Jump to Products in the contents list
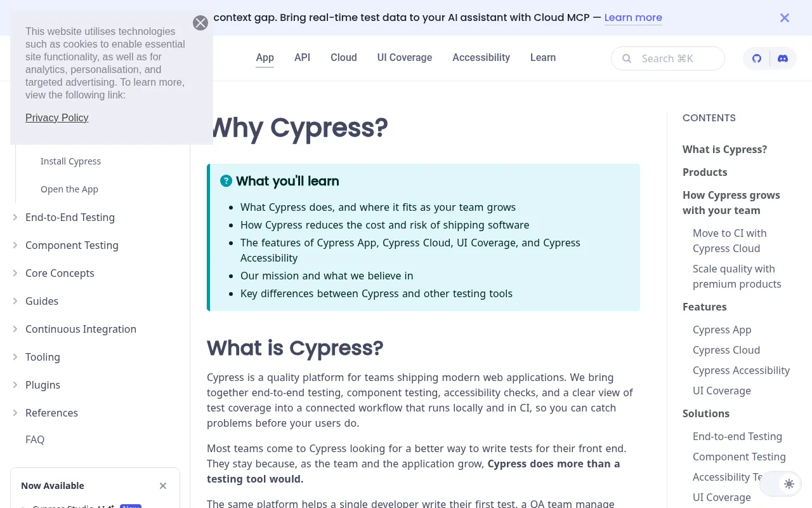The height and width of the screenshot is (508, 812). coord(705,172)
